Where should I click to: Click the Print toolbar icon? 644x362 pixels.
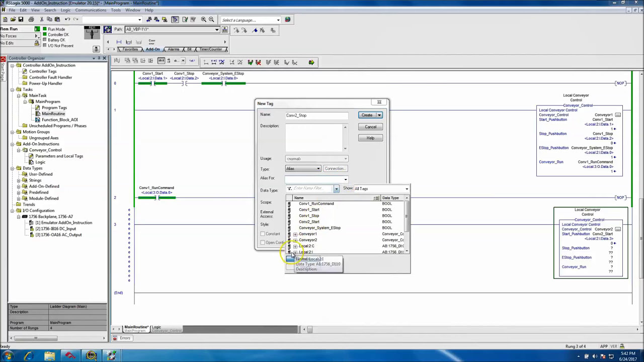coord(31,19)
